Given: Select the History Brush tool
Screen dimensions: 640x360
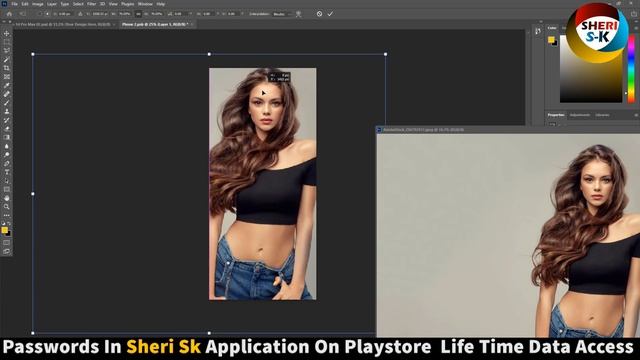Looking at the screenshot, I should [x=7, y=120].
